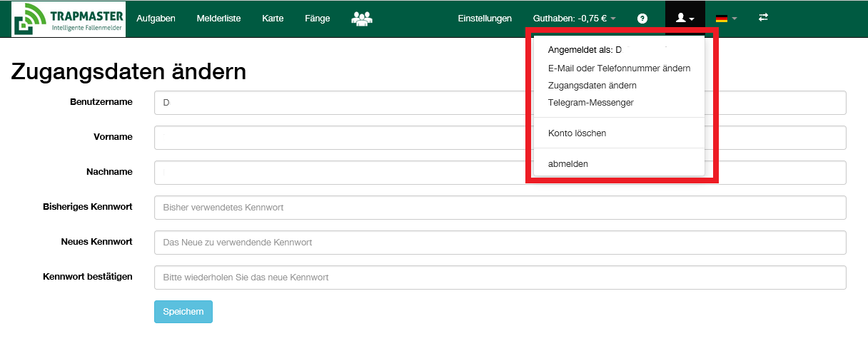Focus the Kennwort bestätigen field

(x=500, y=278)
